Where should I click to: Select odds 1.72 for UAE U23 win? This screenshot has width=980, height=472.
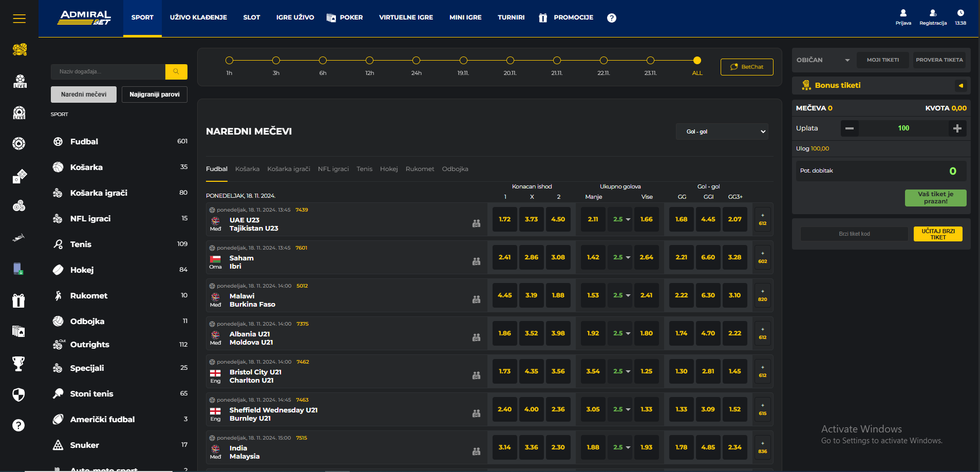point(505,219)
